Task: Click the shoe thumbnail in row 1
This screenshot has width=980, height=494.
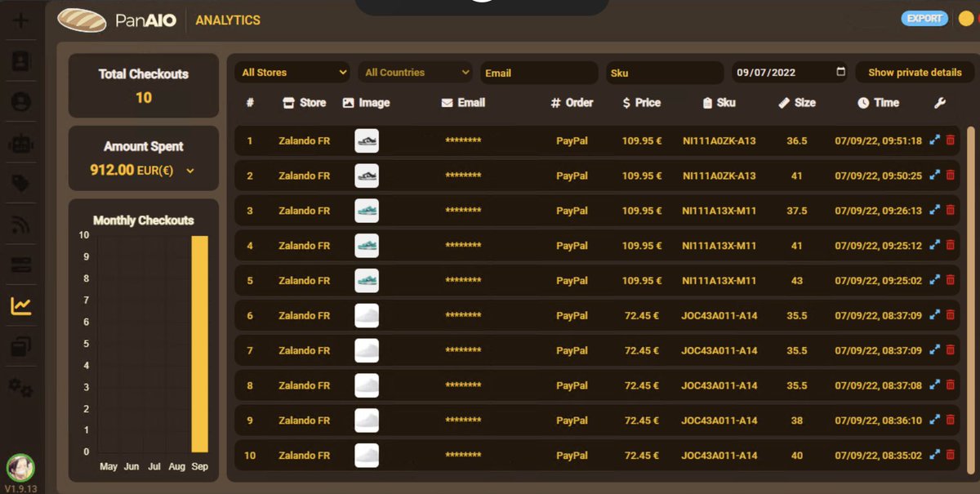Action: 367,140
